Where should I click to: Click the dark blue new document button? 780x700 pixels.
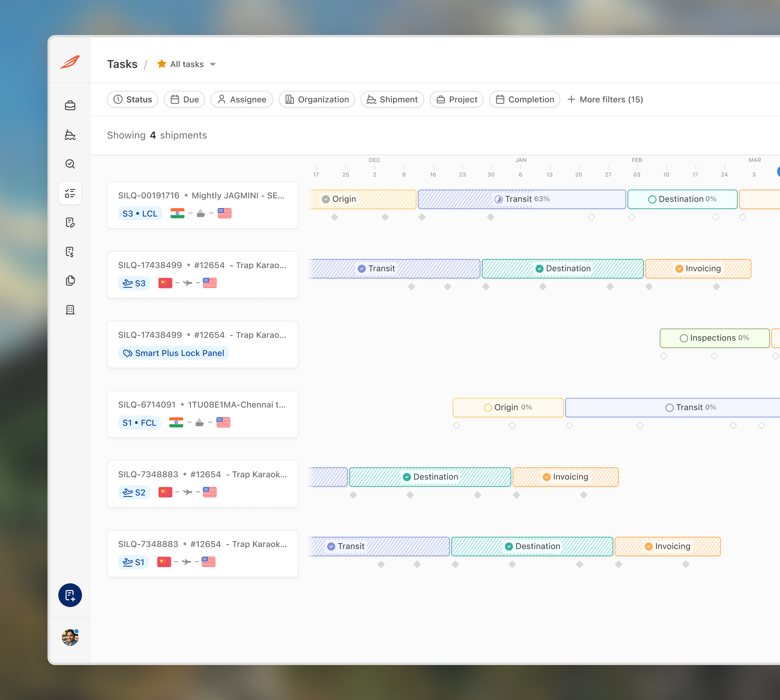[x=70, y=595]
